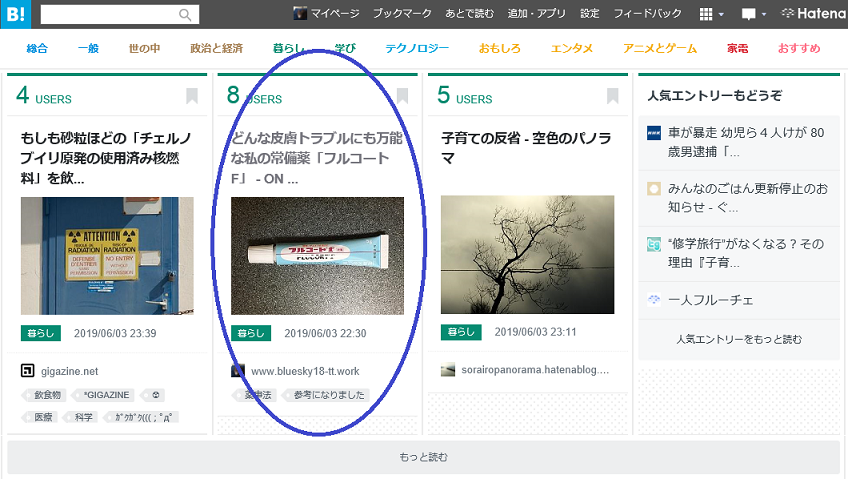
Task: Open 車が暴走 幼児ら４人けが popular entry
Action: (x=746, y=142)
